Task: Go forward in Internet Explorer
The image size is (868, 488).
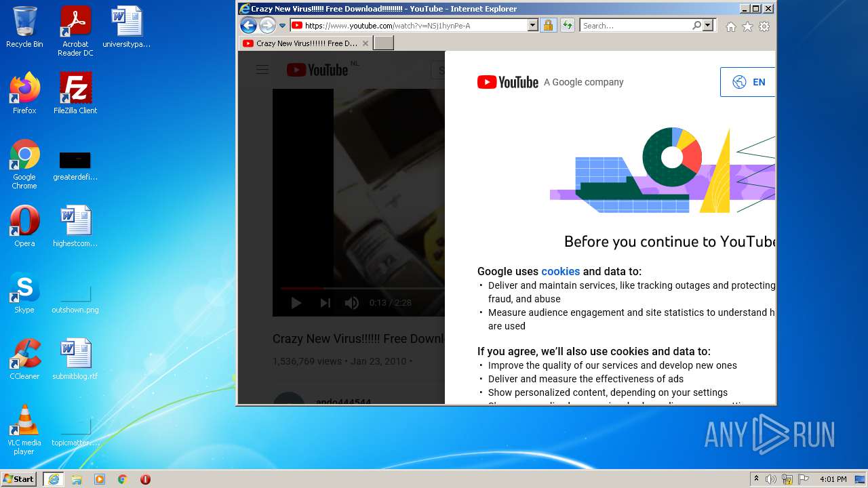Action: pyautogui.click(x=267, y=26)
